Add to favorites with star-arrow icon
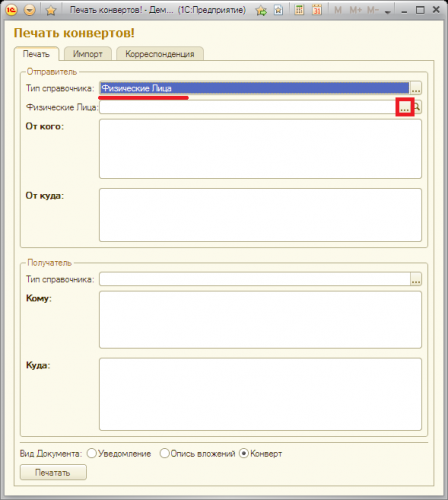 coord(261,11)
